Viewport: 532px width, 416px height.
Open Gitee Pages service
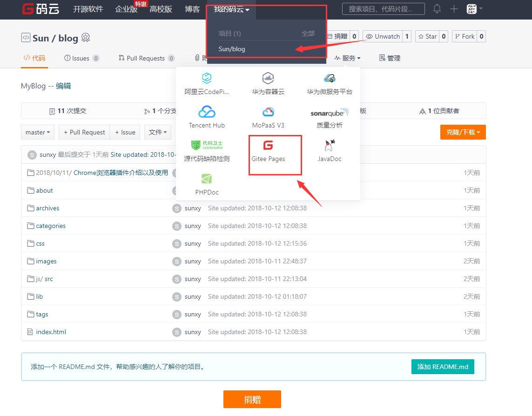click(x=268, y=151)
